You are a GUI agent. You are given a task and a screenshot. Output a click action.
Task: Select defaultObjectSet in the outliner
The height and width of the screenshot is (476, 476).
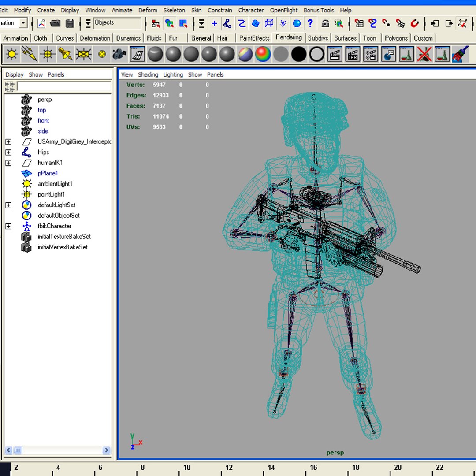coord(59,216)
